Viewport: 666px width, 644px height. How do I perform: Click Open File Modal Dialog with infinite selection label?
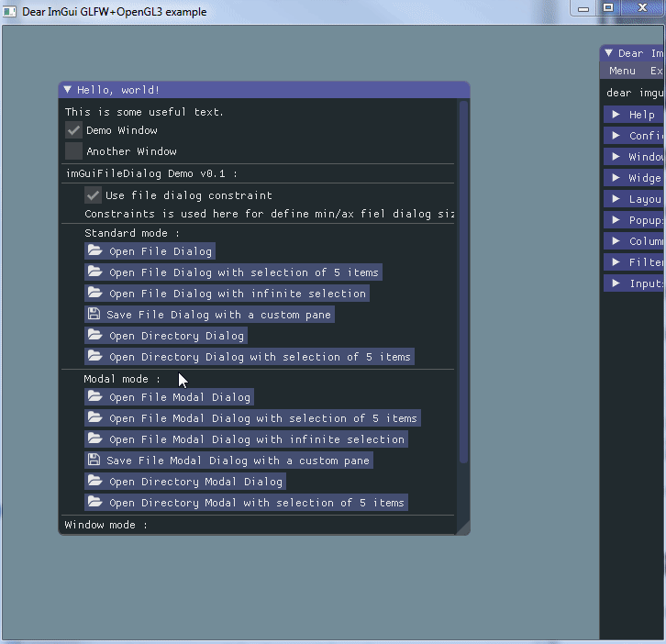pyautogui.click(x=257, y=439)
